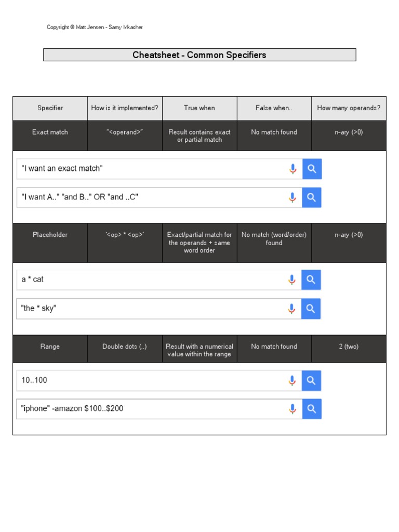Click the "How many operands?" header cell
This screenshot has width=399, height=532.
tap(349, 108)
